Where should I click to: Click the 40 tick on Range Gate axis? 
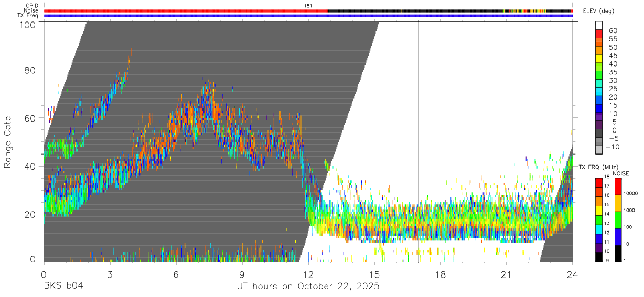[30, 167]
